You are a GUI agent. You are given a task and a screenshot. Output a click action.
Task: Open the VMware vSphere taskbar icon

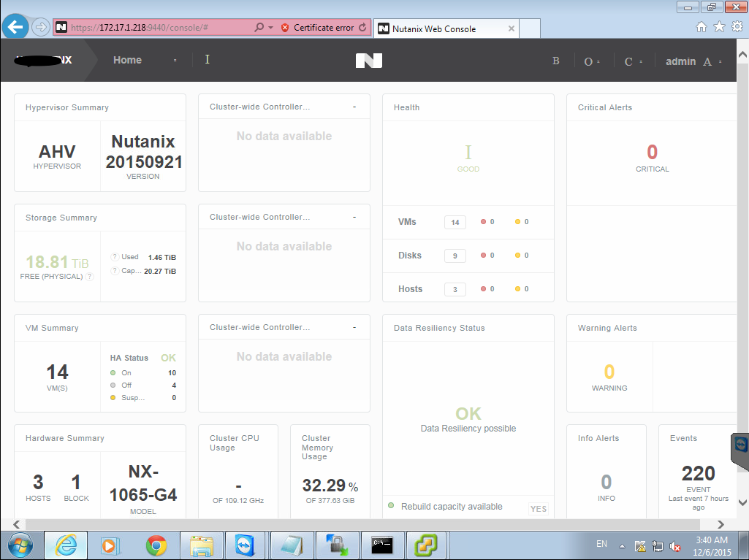pos(425,545)
